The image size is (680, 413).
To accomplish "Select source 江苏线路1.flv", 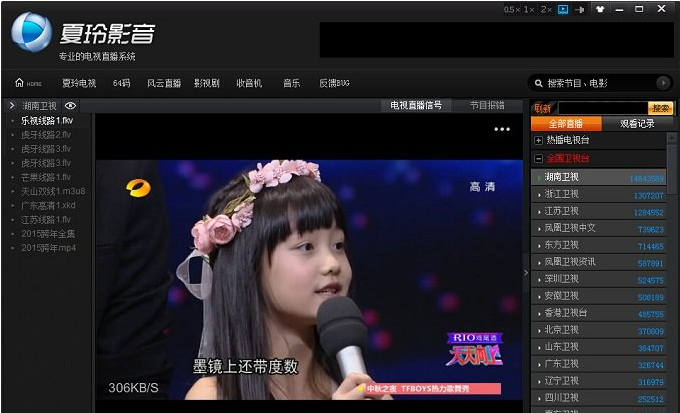I will click(48, 220).
